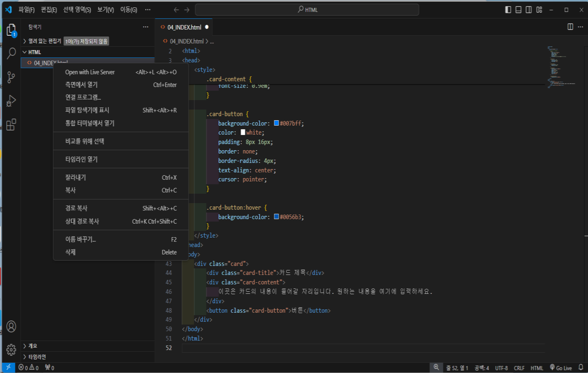This screenshot has width=588, height=373.
Task: Choose 타임라인 열기 menu entry
Action: point(121,159)
